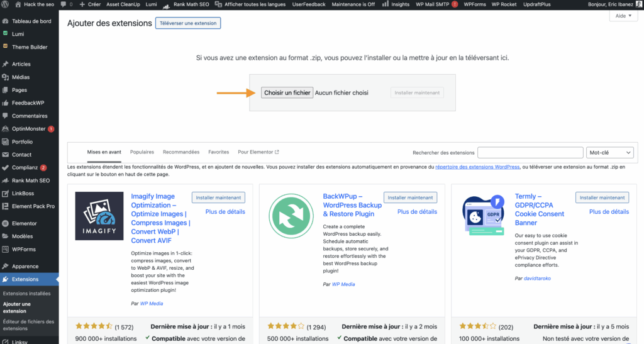Screen dimensions: 644x344
Task: Open the Hack the seo site home icon
Action: 18,4
